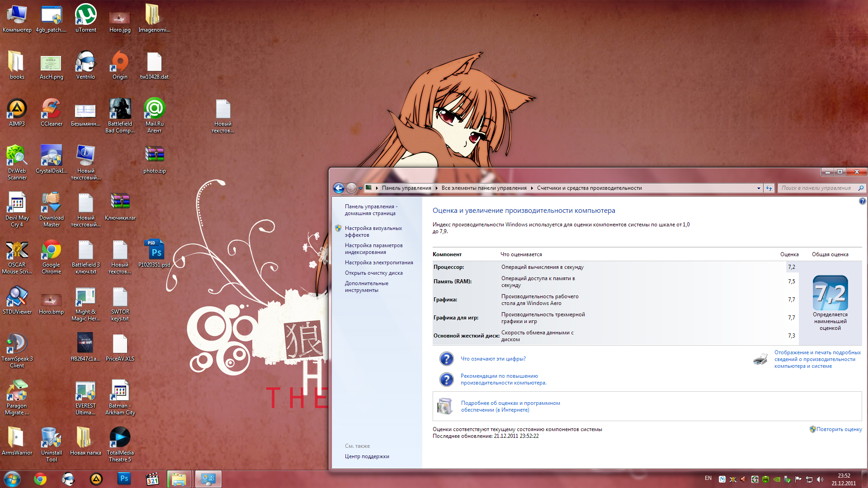Expand the breadcrumb arrow after Панель управления
This screenshot has width=868, height=488.
pyautogui.click(x=436, y=188)
